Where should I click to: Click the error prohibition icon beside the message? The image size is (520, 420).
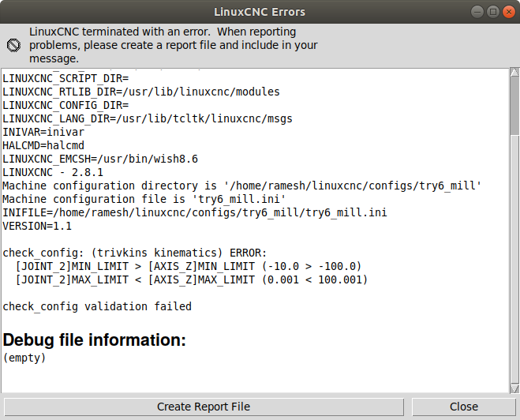pos(13,45)
